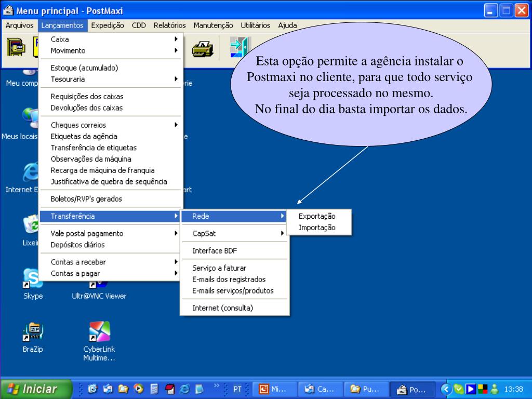Select the Ultr@VNC Viewer desktop shortcut
532x399 pixels.
(x=99, y=292)
